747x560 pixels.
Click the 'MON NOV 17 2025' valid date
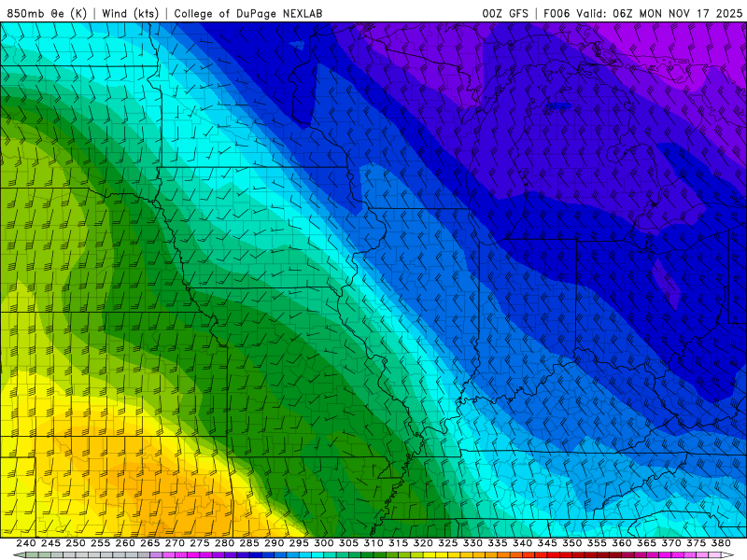coord(691,13)
